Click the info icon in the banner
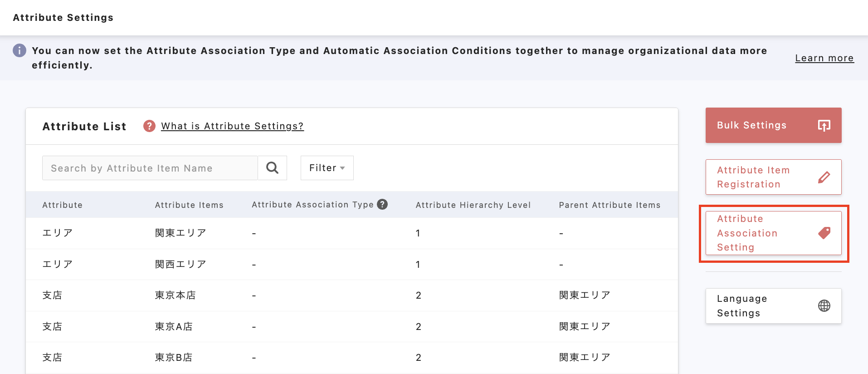 [x=20, y=50]
